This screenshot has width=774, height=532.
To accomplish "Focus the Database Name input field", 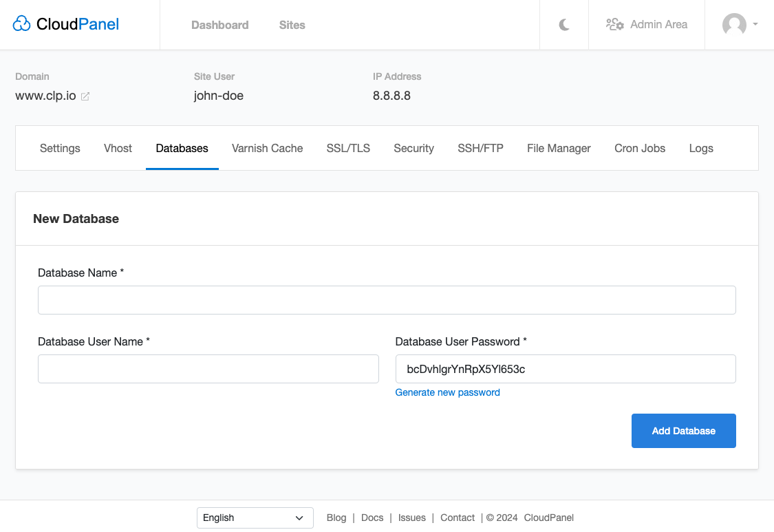I will pos(387,300).
